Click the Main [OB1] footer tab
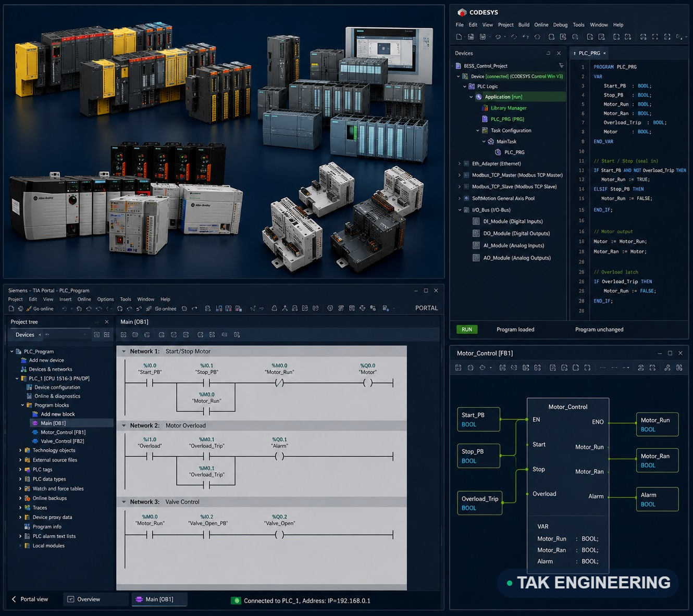Viewport: 693px width, 616px height. pyautogui.click(x=159, y=599)
